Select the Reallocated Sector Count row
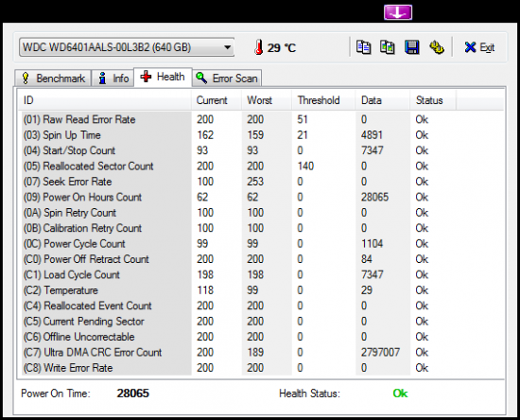 [262, 166]
